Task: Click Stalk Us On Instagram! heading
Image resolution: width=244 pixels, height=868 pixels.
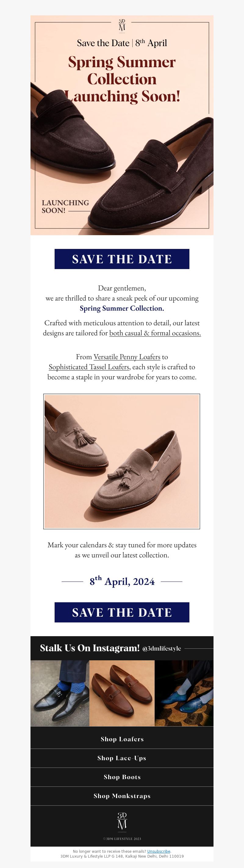Action: (x=90, y=648)
